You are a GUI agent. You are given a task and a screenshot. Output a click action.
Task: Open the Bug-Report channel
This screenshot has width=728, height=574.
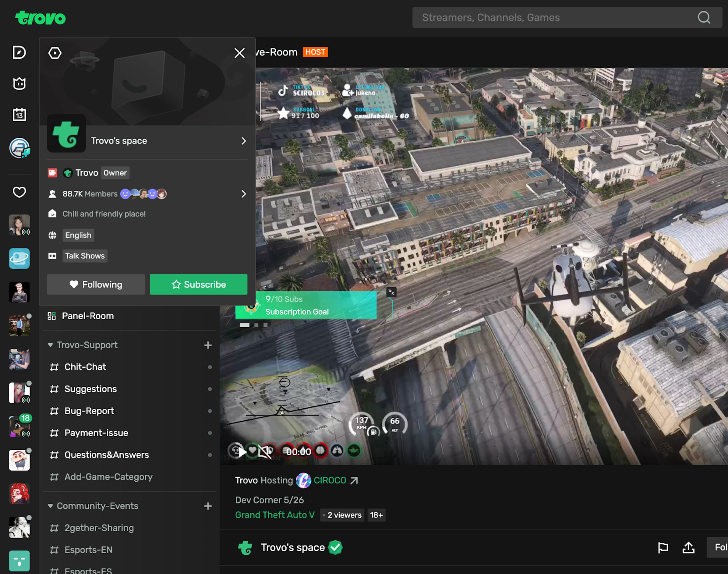(89, 411)
